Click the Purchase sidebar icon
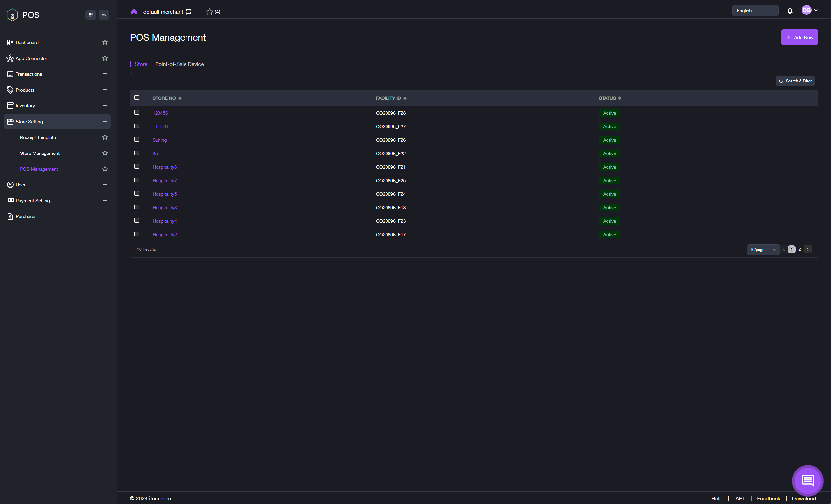The width and height of the screenshot is (831, 504). (x=10, y=216)
